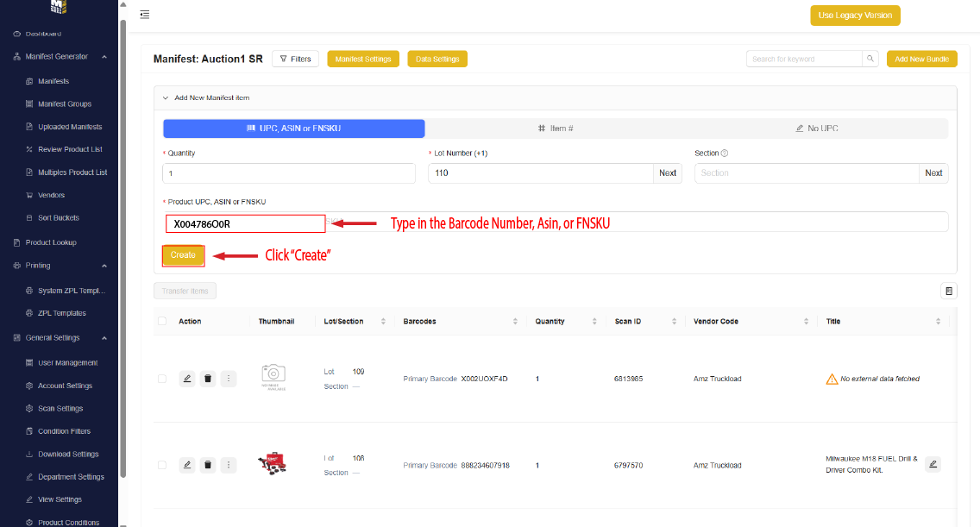Switch to the No UPC tab

click(x=817, y=129)
